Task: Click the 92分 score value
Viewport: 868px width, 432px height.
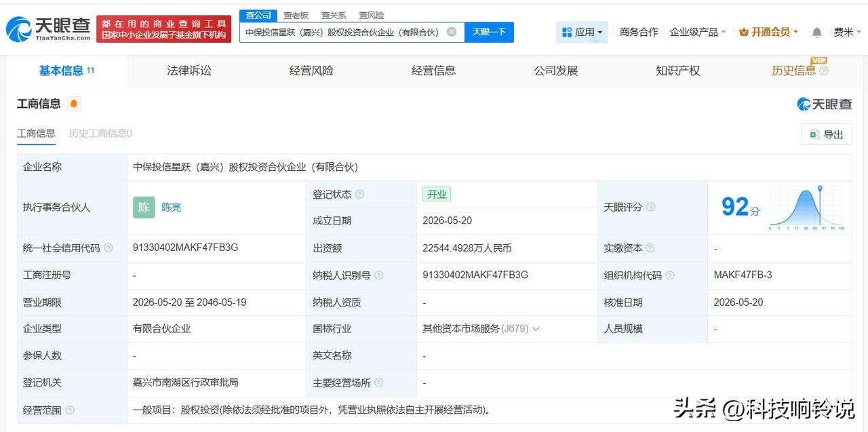Action: click(x=741, y=207)
